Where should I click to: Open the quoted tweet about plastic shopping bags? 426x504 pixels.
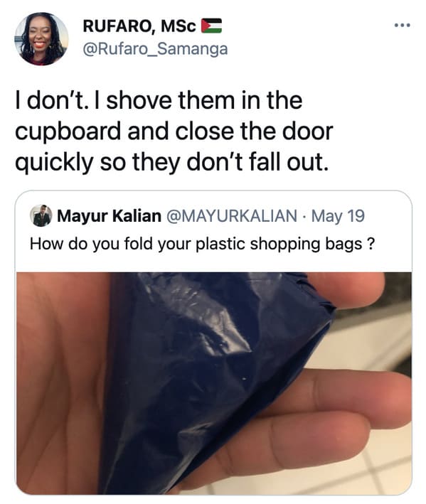[213, 343]
